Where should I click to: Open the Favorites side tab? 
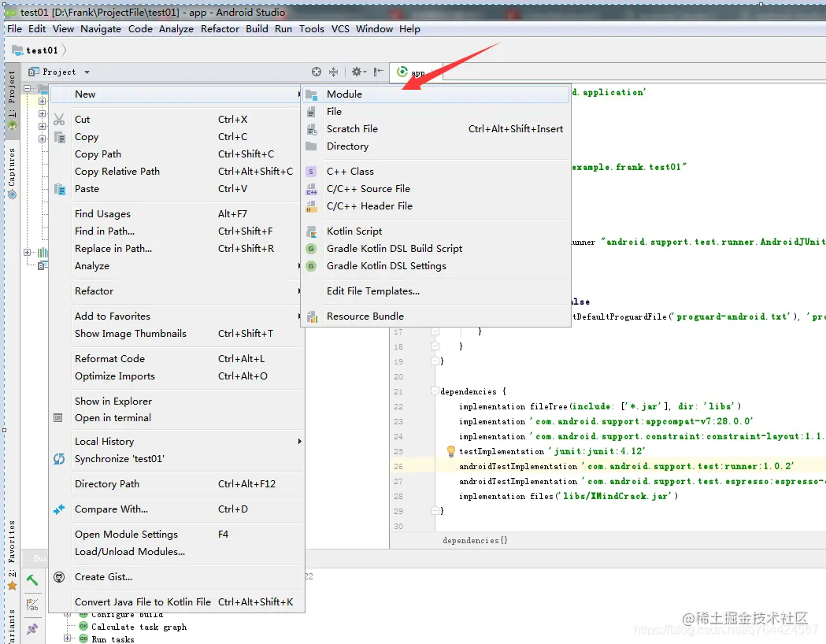click(12, 554)
